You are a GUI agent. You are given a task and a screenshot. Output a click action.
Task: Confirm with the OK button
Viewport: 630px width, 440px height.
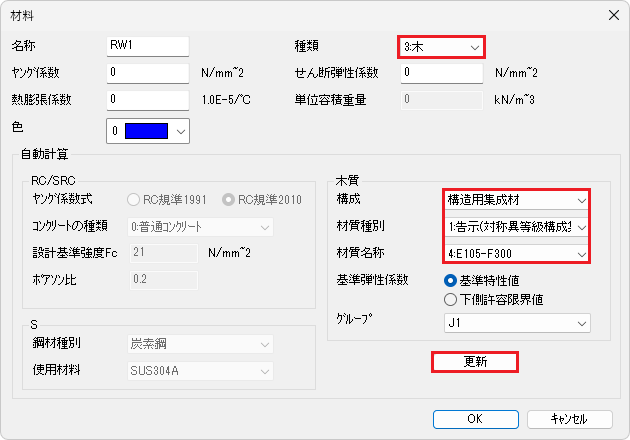click(x=474, y=419)
